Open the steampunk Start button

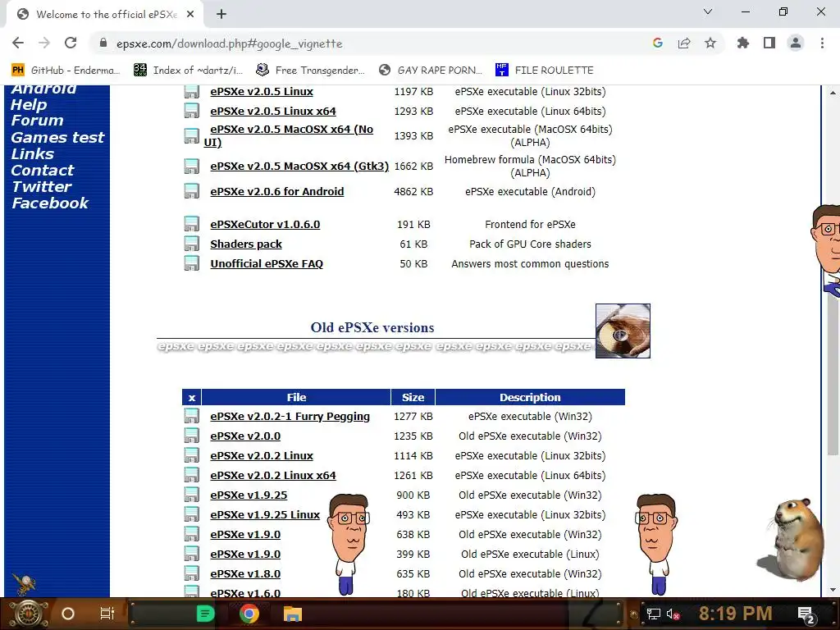coord(28,614)
